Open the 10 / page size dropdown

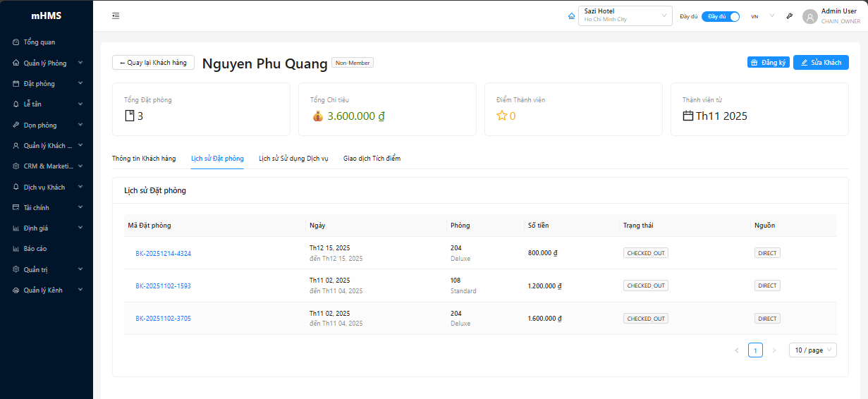(x=812, y=350)
